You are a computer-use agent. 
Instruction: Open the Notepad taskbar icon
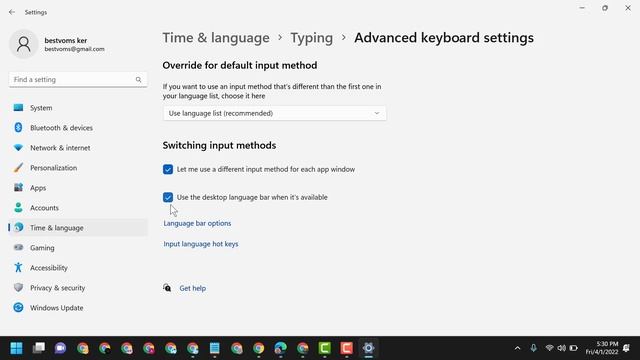pyautogui.click(x=215, y=348)
